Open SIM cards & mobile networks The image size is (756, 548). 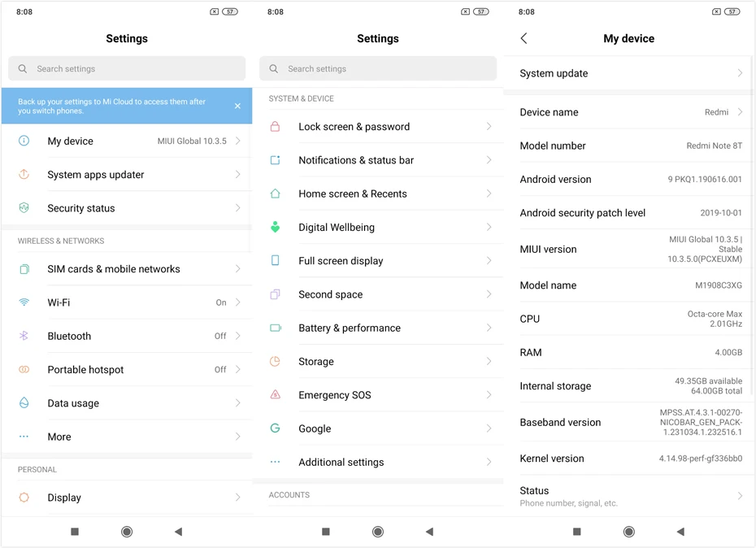pyautogui.click(x=127, y=268)
